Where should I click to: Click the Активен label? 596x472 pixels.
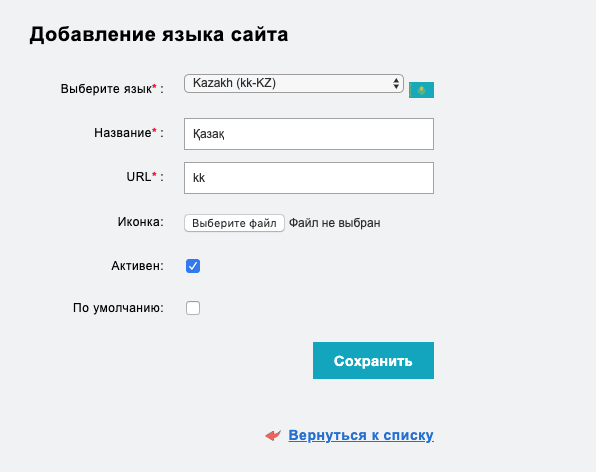tap(137, 266)
